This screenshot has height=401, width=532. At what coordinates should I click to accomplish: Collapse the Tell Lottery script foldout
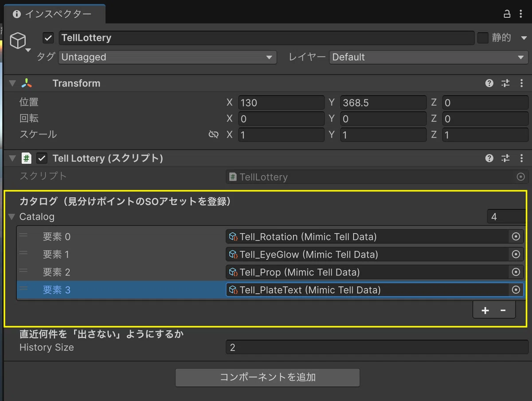point(12,158)
